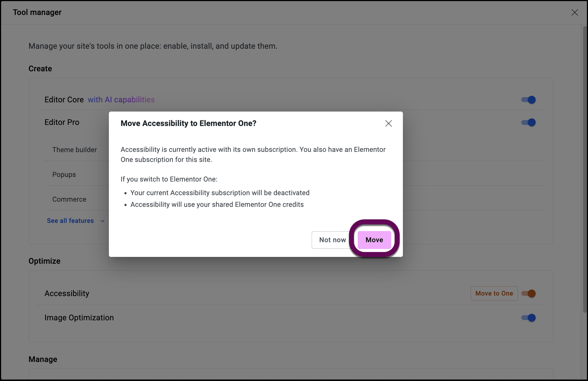Open the 'with AI capabilities' link
The image size is (588, 381).
tap(121, 100)
